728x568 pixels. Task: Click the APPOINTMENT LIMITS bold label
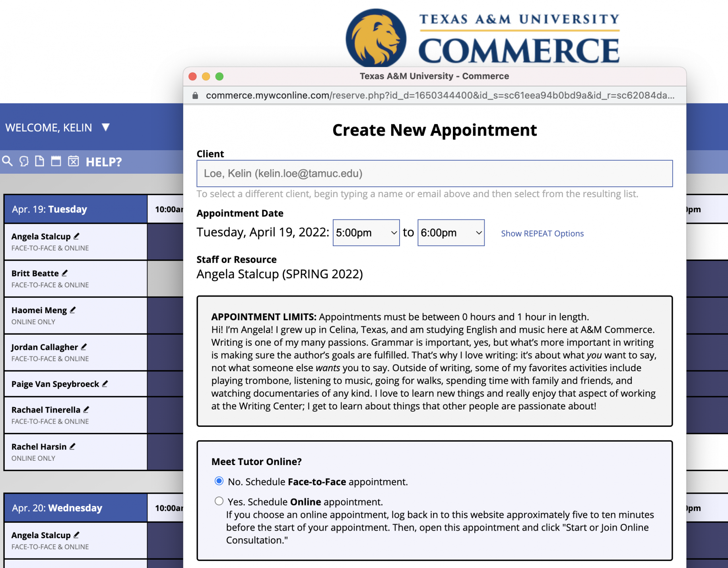click(x=264, y=317)
